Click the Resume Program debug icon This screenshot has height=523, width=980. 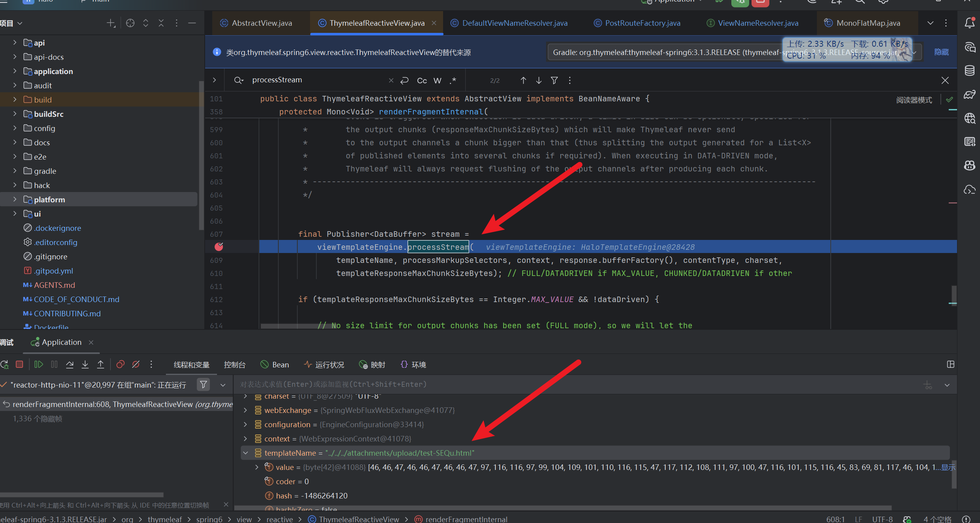tap(38, 364)
